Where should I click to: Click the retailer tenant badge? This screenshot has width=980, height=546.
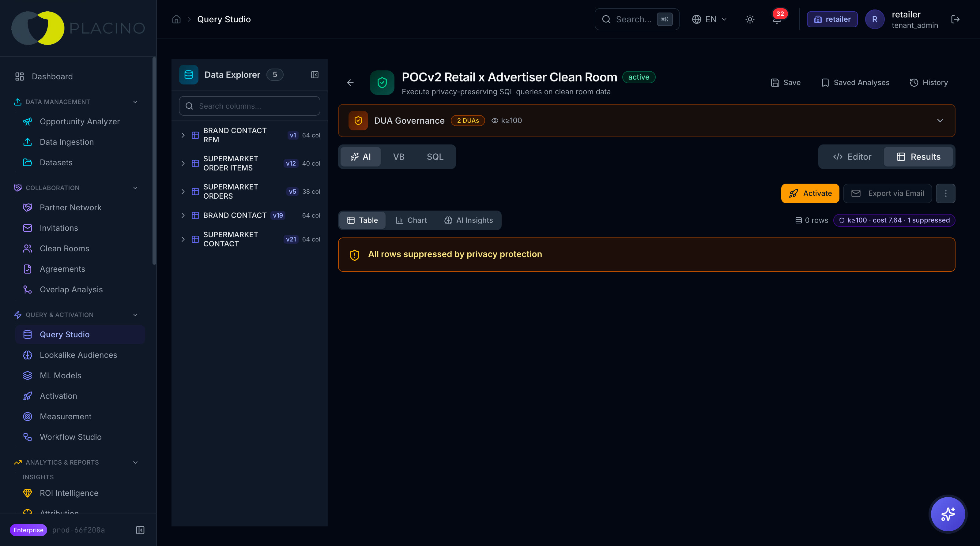pyautogui.click(x=832, y=19)
